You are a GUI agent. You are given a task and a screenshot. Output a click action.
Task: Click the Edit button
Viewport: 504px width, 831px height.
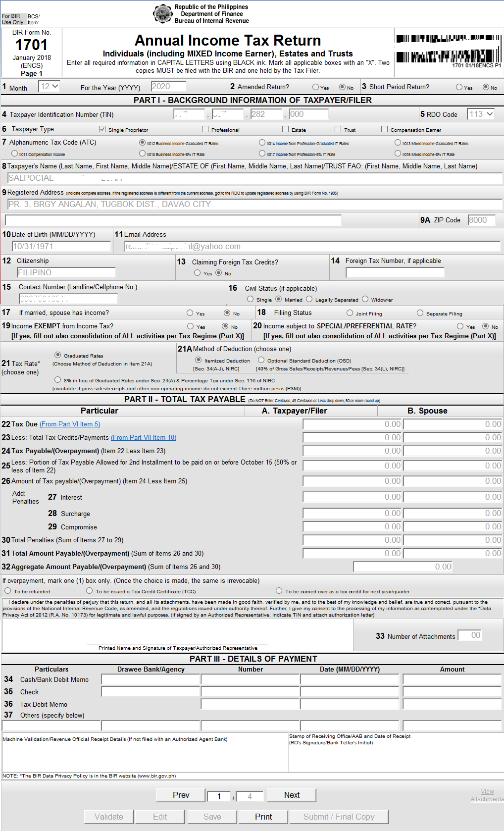point(160,817)
